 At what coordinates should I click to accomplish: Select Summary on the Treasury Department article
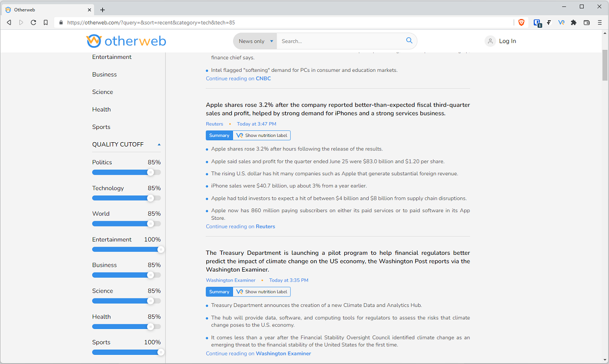[219, 292]
